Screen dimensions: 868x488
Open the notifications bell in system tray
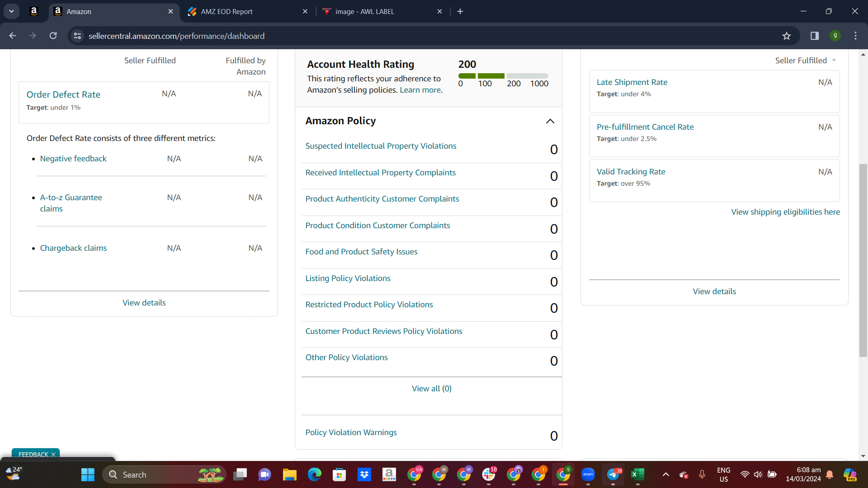830,474
